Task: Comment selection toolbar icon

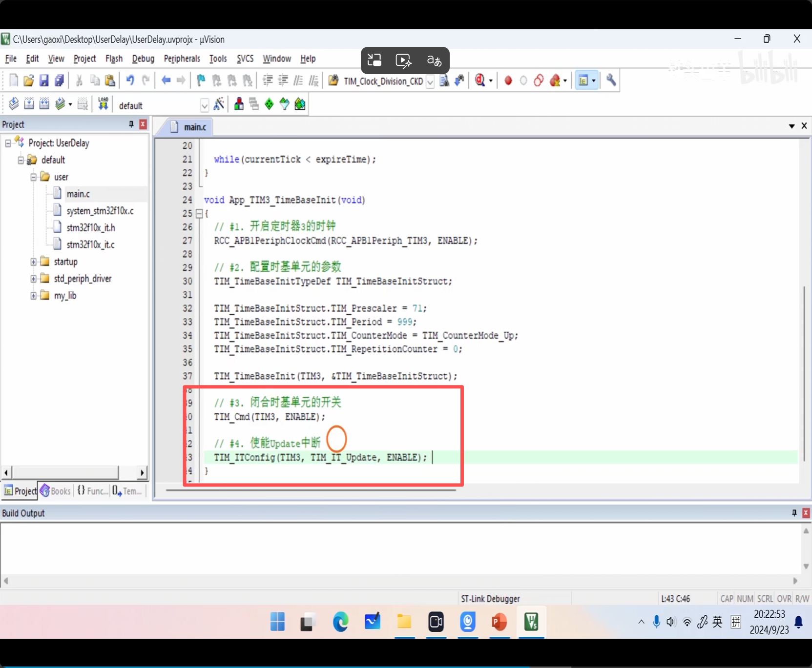Action: (298, 81)
